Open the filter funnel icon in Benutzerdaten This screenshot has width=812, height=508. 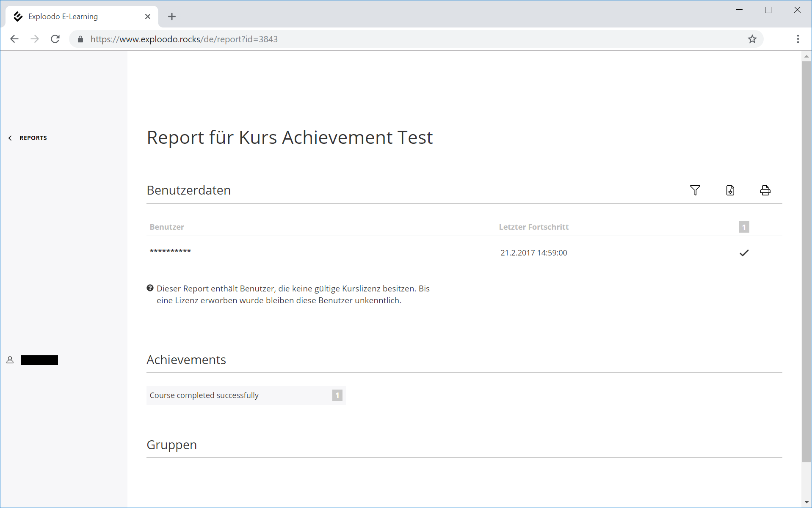pos(695,190)
